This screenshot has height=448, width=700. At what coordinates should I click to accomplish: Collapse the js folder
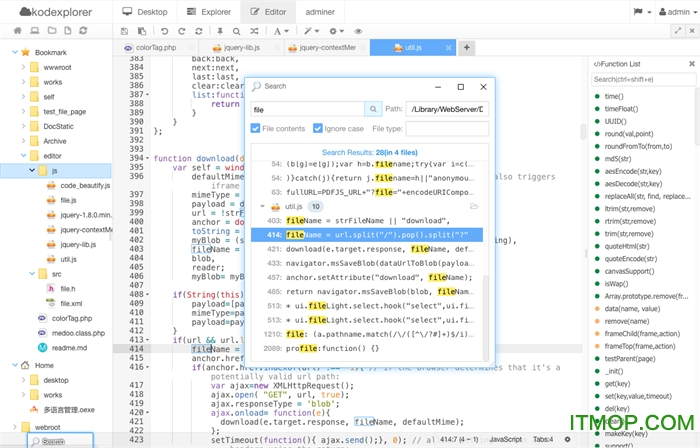[32, 170]
